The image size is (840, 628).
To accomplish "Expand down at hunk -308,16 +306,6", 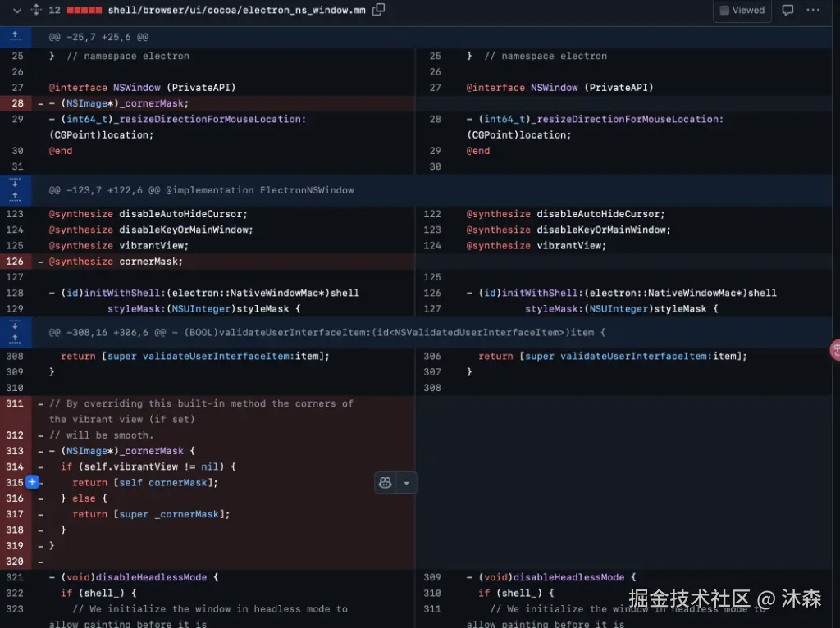I will [x=15, y=325].
